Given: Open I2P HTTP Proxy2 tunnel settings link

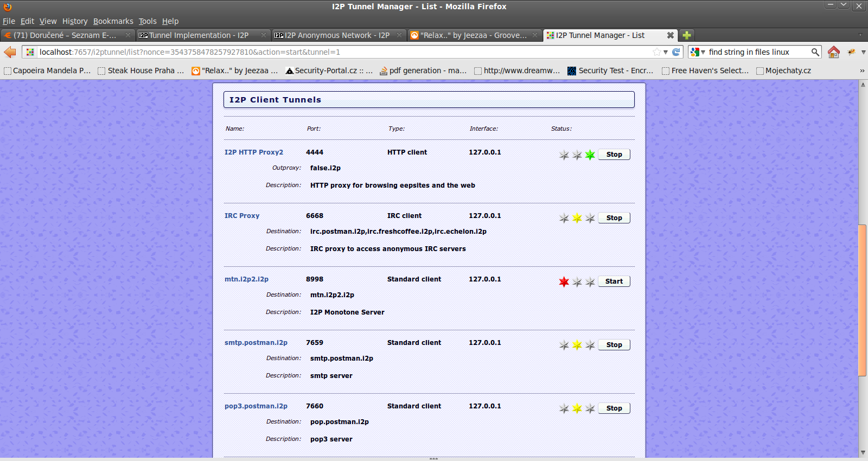Looking at the screenshot, I should [254, 152].
